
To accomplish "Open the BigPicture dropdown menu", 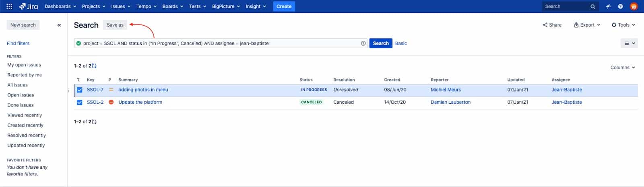I will point(226,6).
